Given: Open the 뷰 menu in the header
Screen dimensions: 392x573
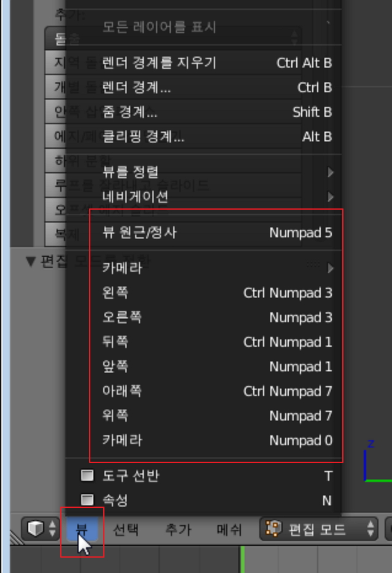Looking at the screenshot, I should (82, 529).
